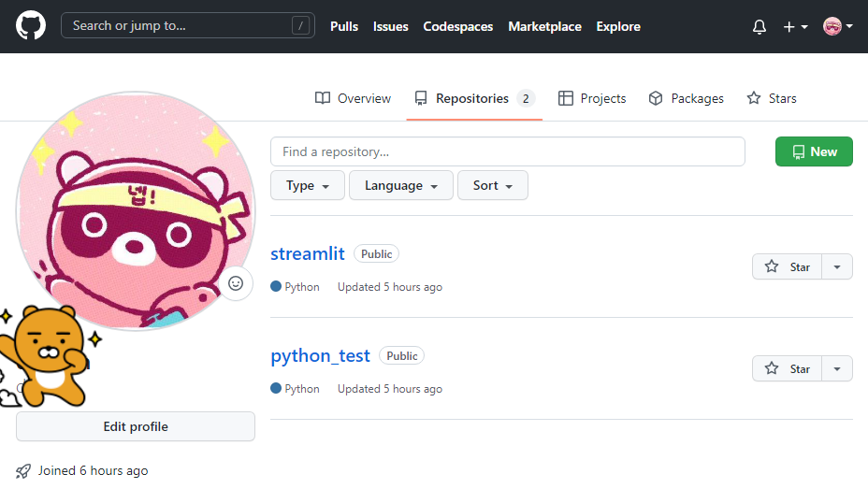Open the Sort dropdown

coord(493,185)
